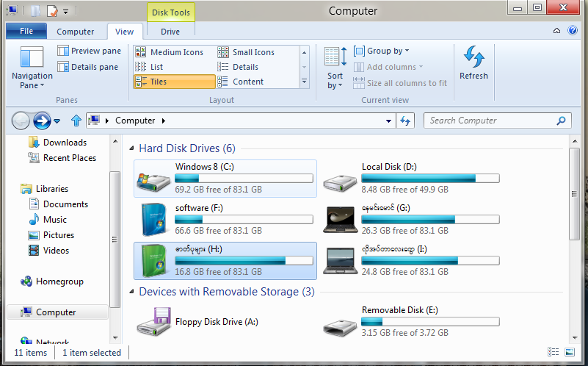588x366 pixels.
Task: Expand the layout gallery More arrow
Action: point(304,82)
